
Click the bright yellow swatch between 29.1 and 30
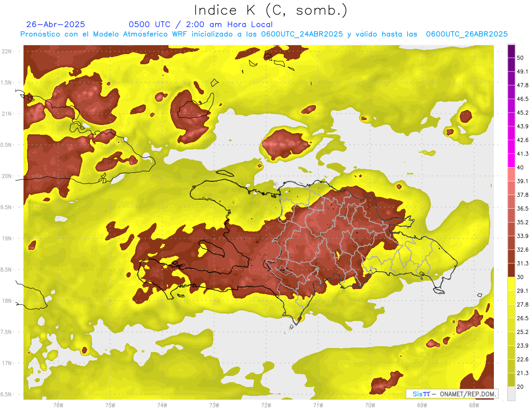(511, 284)
